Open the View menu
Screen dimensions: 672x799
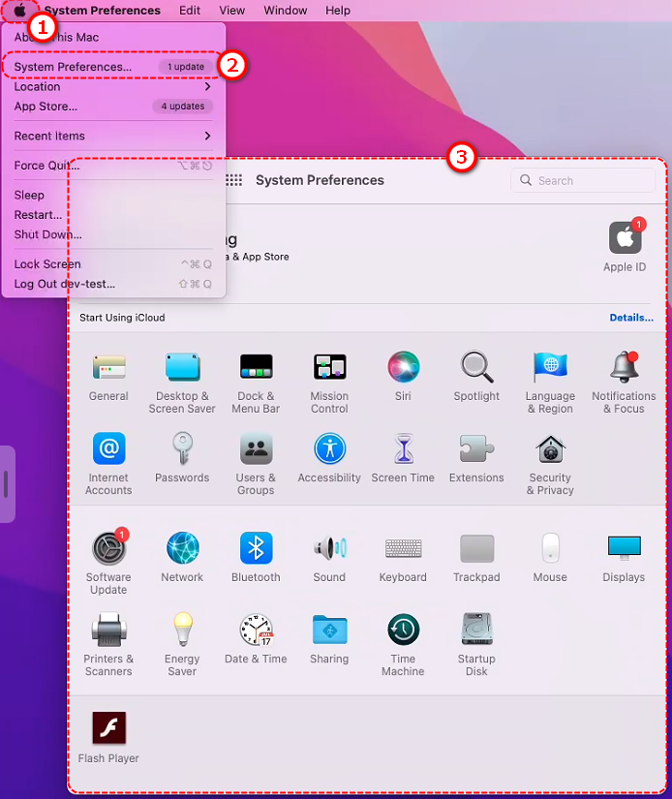pos(231,11)
